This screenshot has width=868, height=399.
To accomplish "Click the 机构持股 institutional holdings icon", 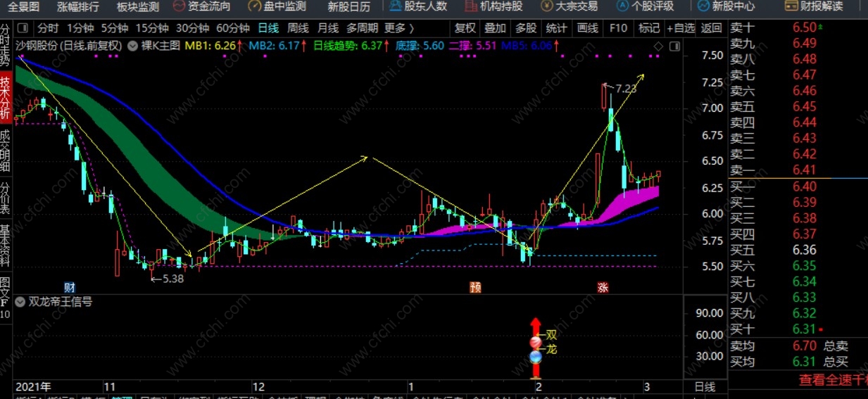I will click(x=471, y=6).
